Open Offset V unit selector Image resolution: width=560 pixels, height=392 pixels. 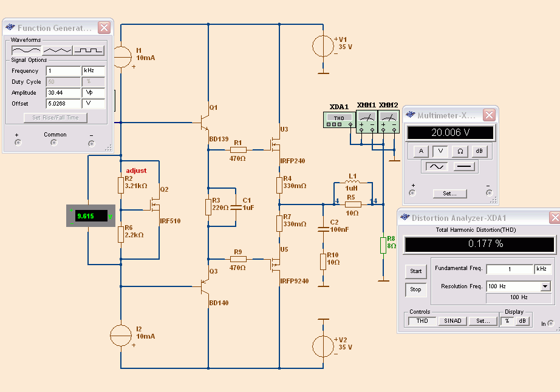click(94, 103)
